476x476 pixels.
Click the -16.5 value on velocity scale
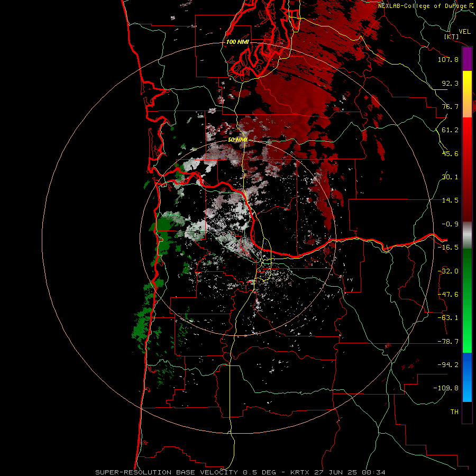pos(448,248)
